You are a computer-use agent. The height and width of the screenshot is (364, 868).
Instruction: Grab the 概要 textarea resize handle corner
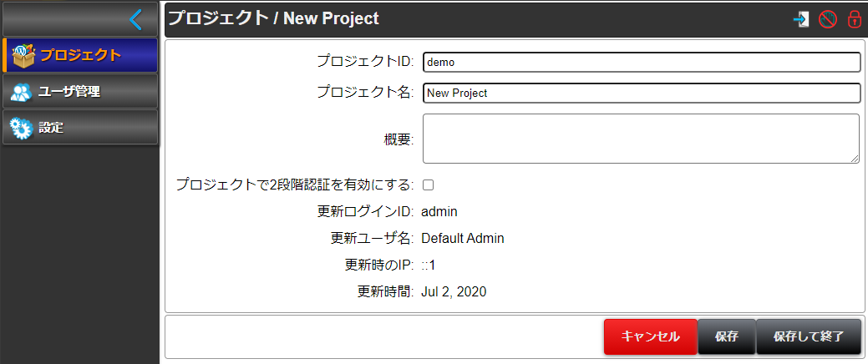[x=855, y=159]
